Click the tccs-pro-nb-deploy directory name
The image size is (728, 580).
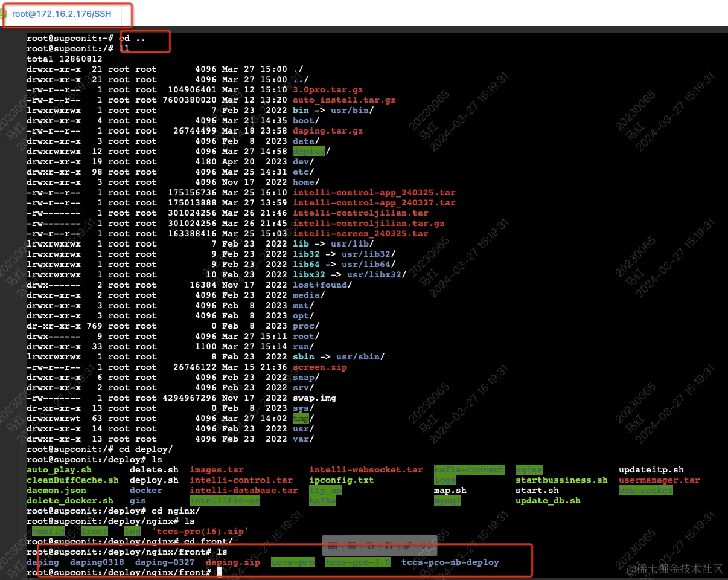tap(450, 562)
